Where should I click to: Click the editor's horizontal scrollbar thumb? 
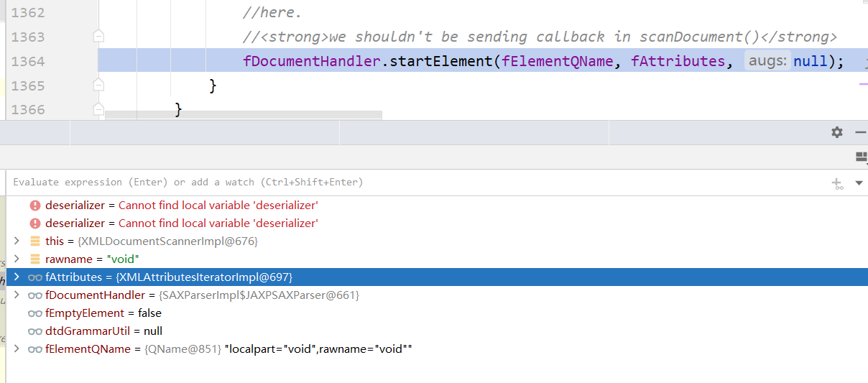[244, 114]
